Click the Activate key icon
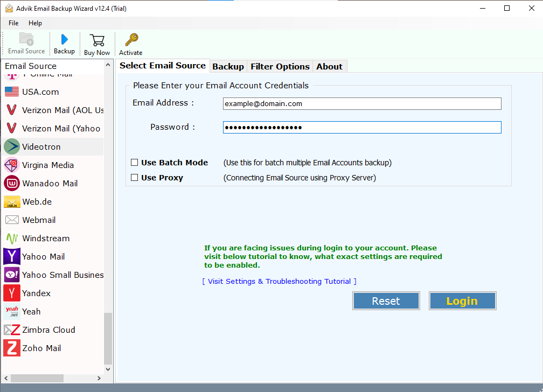Screen dimensions: 543x392 point(131,40)
